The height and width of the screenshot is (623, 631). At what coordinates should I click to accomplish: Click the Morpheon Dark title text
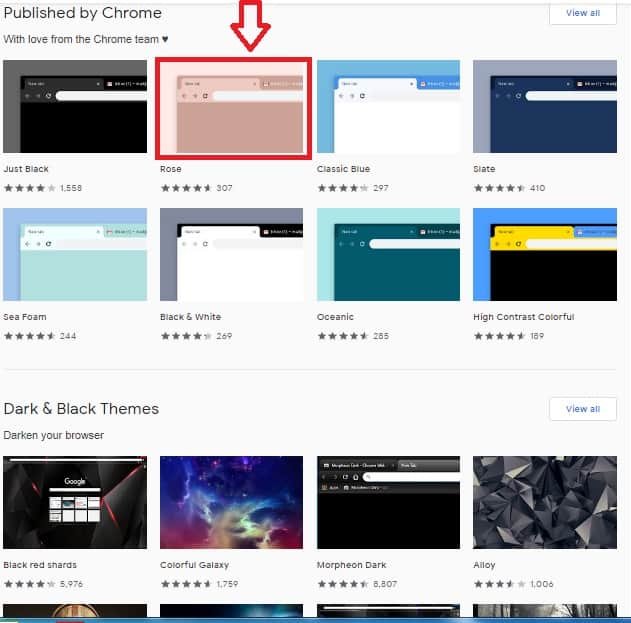click(x=351, y=565)
